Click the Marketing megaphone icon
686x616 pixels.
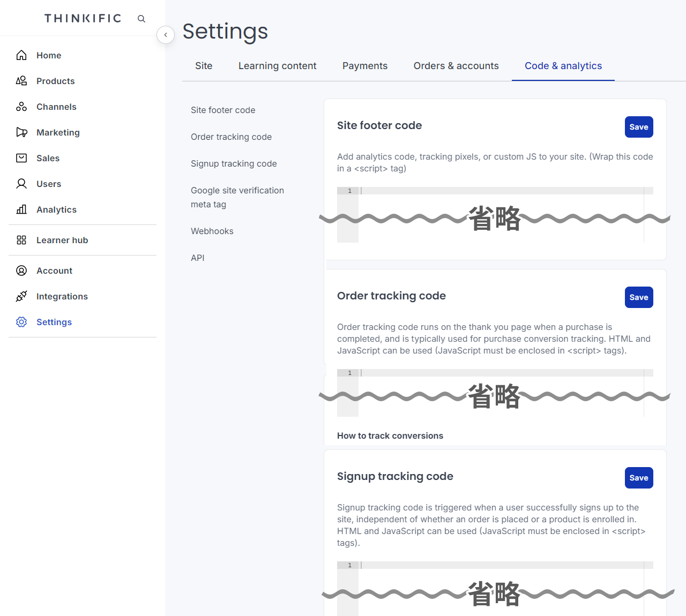(x=21, y=132)
